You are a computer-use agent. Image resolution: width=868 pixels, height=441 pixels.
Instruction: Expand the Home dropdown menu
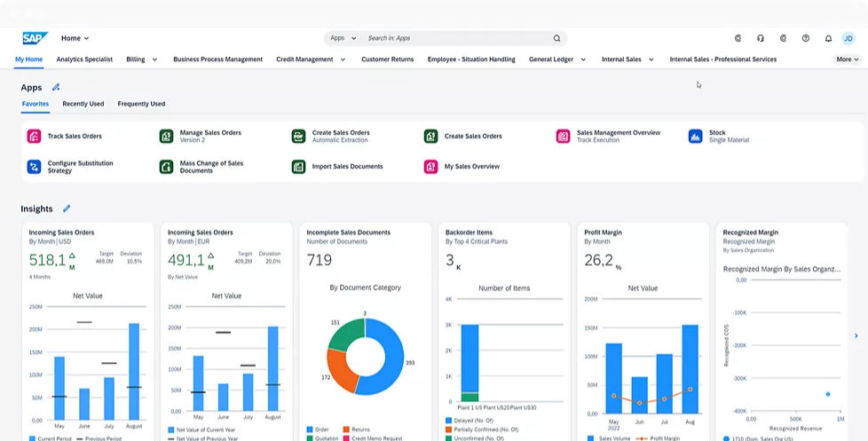click(x=75, y=38)
